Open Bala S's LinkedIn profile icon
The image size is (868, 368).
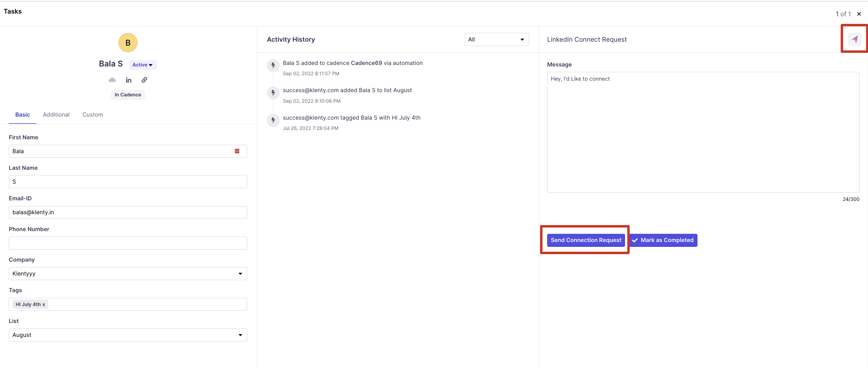click(128, 80)
